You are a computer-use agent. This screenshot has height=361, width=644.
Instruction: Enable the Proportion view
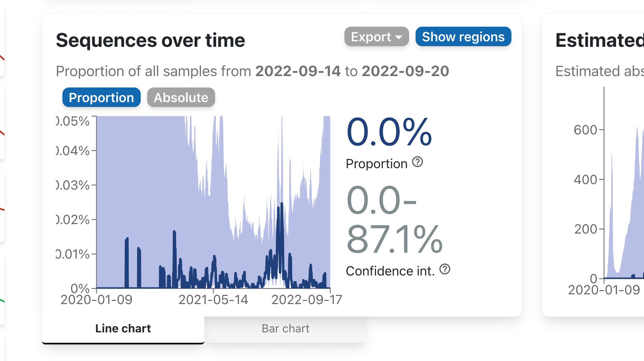(101, 97)
